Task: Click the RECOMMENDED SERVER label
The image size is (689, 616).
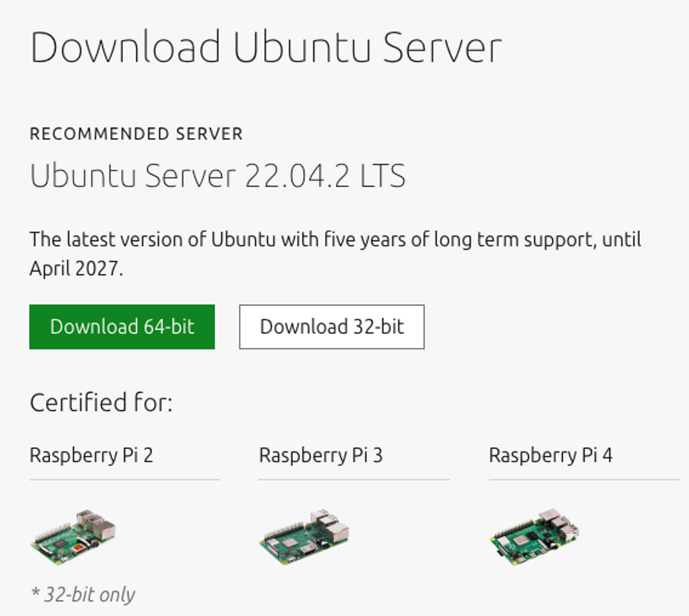Action: (136, 134)
